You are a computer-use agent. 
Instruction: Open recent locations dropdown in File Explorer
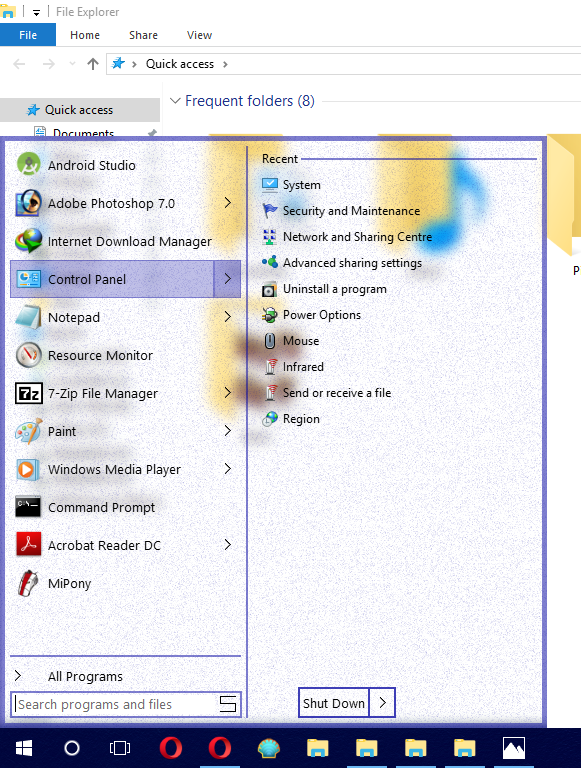pyautogui.click(x=73, y=64)
